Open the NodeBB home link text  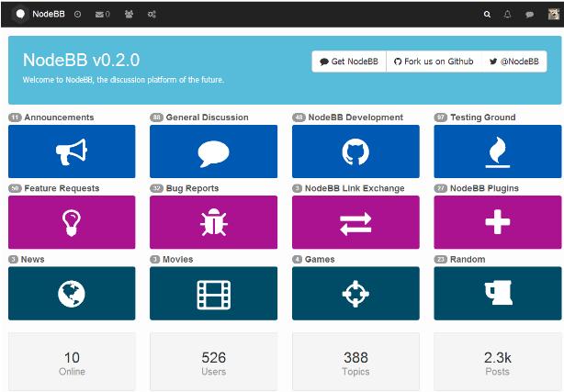click(x=49, y=14)
